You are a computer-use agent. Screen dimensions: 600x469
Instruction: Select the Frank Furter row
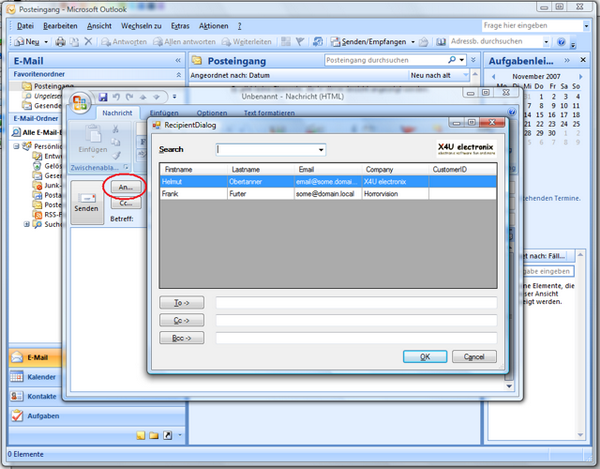coord(328,194)
